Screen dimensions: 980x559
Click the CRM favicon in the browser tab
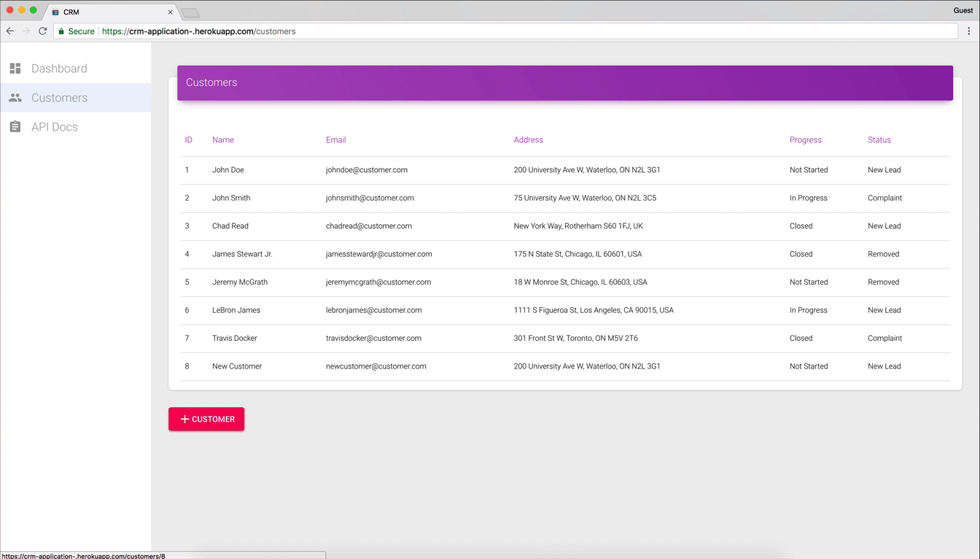coord(55,12)
